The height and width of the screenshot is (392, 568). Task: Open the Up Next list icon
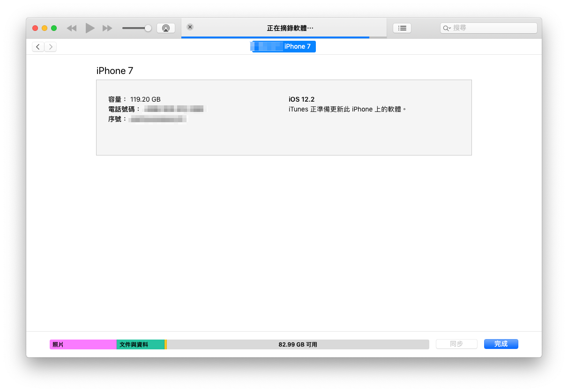tap(402, 28)
